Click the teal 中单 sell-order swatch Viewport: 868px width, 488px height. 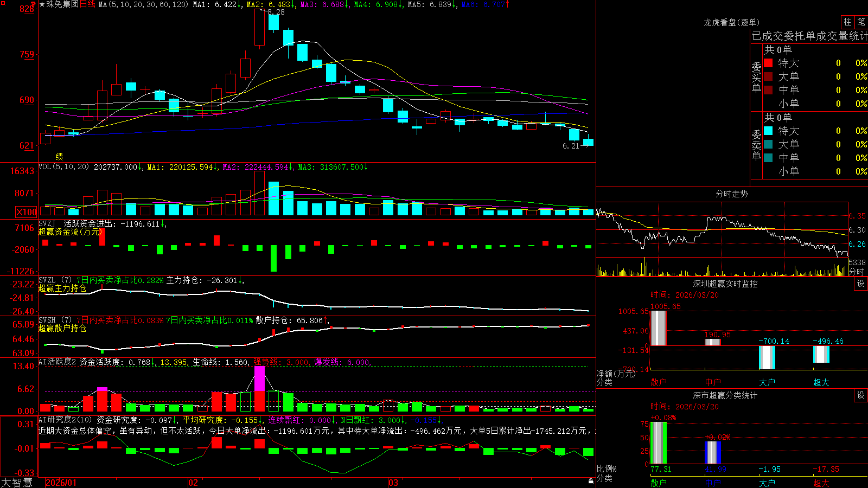pyautogui.click(x=768, y=158)
